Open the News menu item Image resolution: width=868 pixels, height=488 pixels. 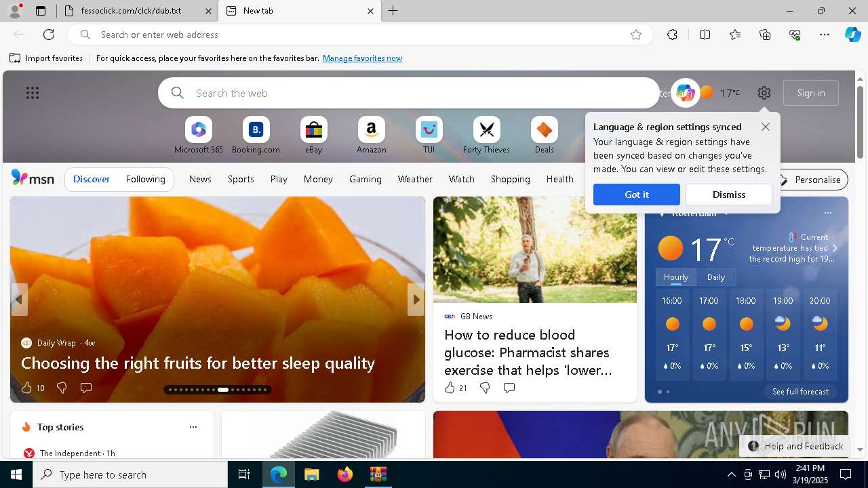(200, 179)
